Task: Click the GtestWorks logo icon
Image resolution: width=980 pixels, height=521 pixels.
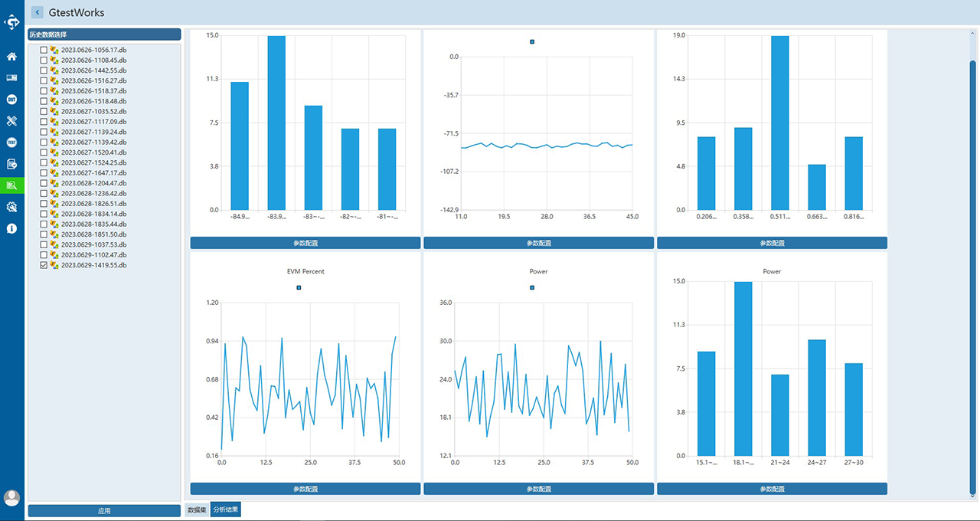Action: tap(11, 22)
